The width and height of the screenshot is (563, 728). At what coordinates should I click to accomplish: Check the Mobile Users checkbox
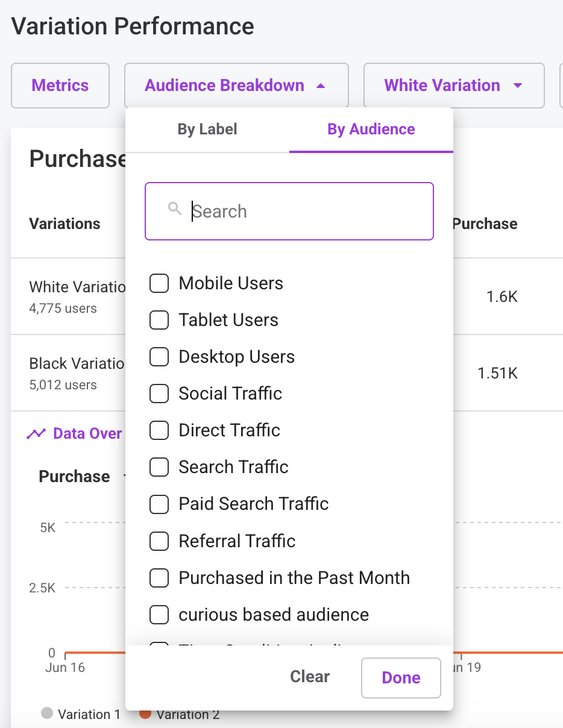(x=159, y=283)
